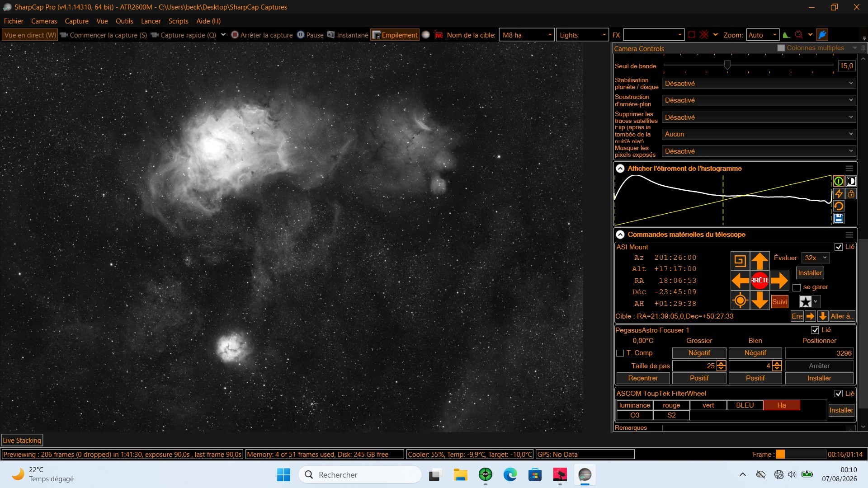Image resolution: width=868 pixels, height=488 pixels.
Task: Enable the T. Comp checkbox
Action: pyautogui.click(x=620, y=353)
